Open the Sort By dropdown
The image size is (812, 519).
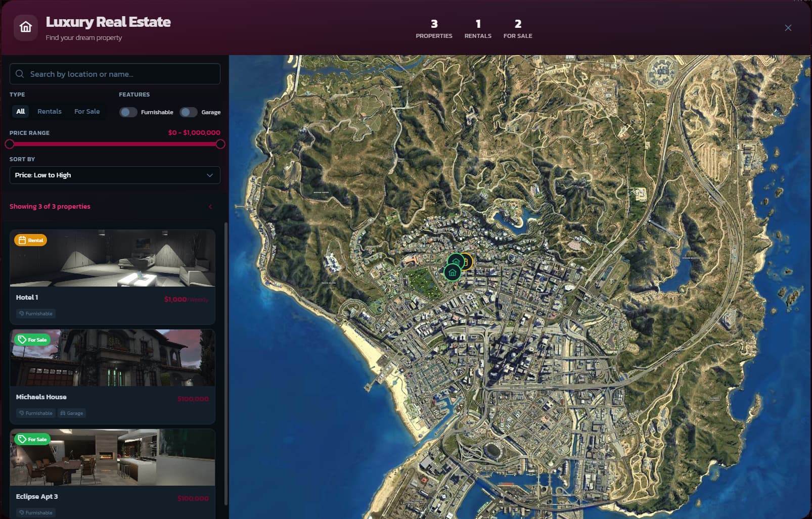coord(115,175)
